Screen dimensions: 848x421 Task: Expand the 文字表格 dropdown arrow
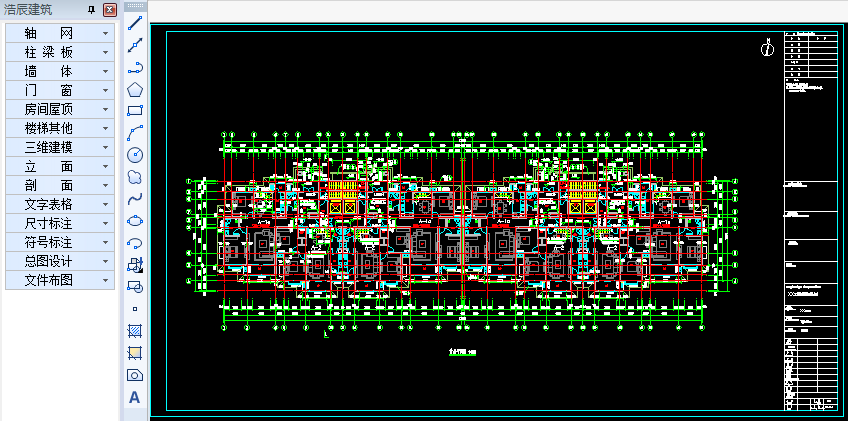click(x=105, y=205)
